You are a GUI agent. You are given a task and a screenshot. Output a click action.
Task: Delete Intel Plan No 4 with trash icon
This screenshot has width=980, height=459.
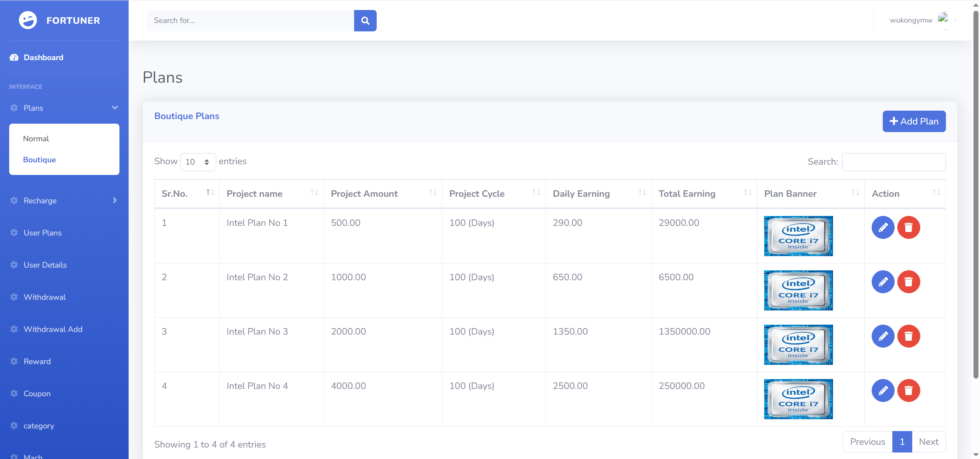[908, 390]
